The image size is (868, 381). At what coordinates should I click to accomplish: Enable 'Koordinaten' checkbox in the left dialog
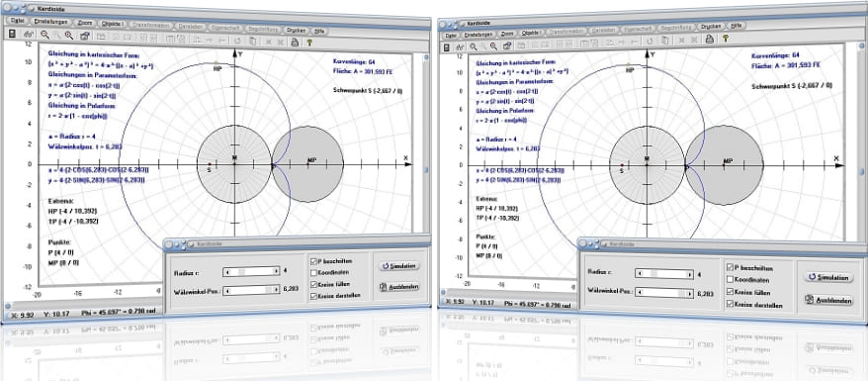pyautogui.click(x=313, y=272)
